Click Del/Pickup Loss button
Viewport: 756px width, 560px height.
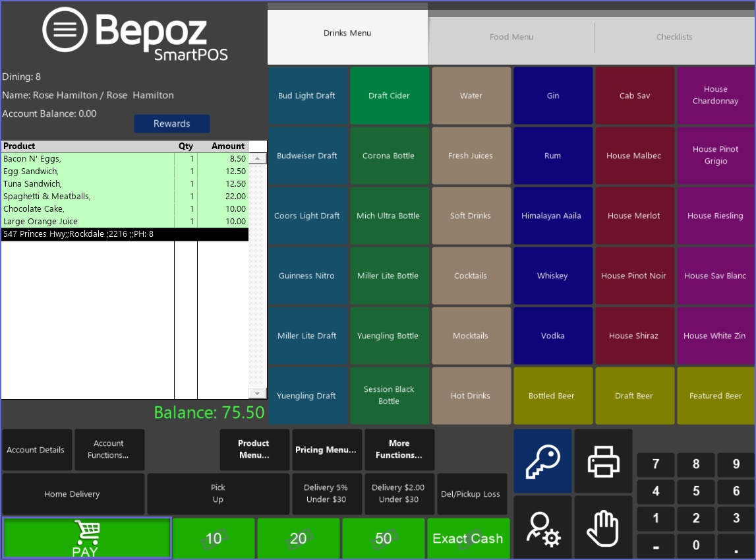[x=471, y=494]
